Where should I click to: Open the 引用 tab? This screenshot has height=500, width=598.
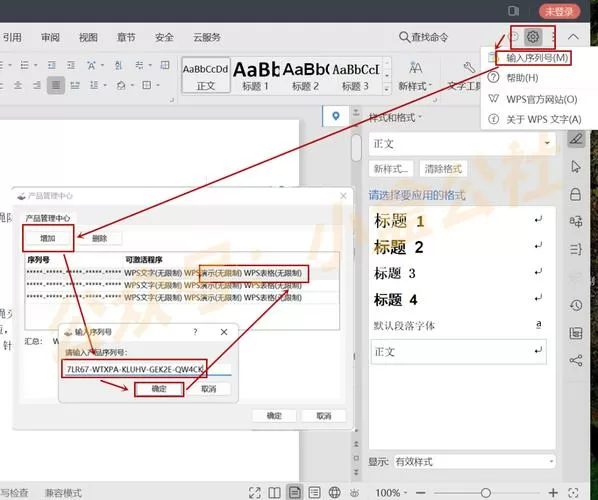coord(12,37)
